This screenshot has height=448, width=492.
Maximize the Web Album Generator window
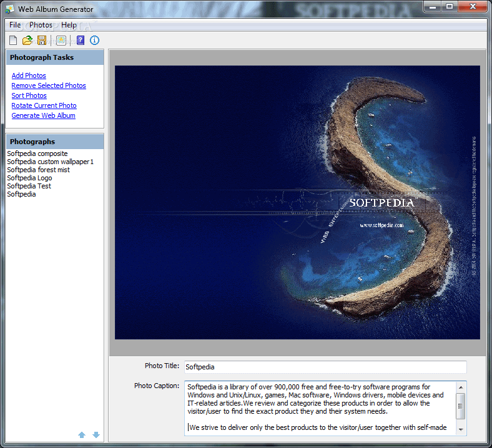450,6
